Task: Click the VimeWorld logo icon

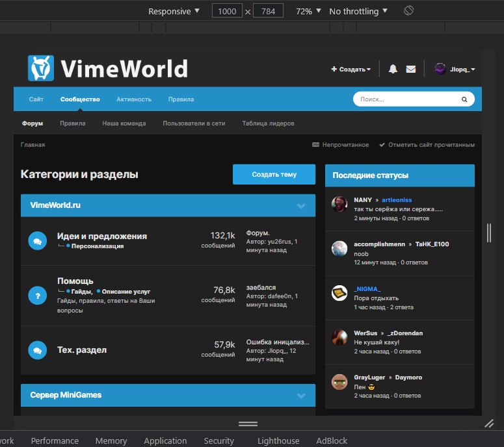Action: point(41,68)
